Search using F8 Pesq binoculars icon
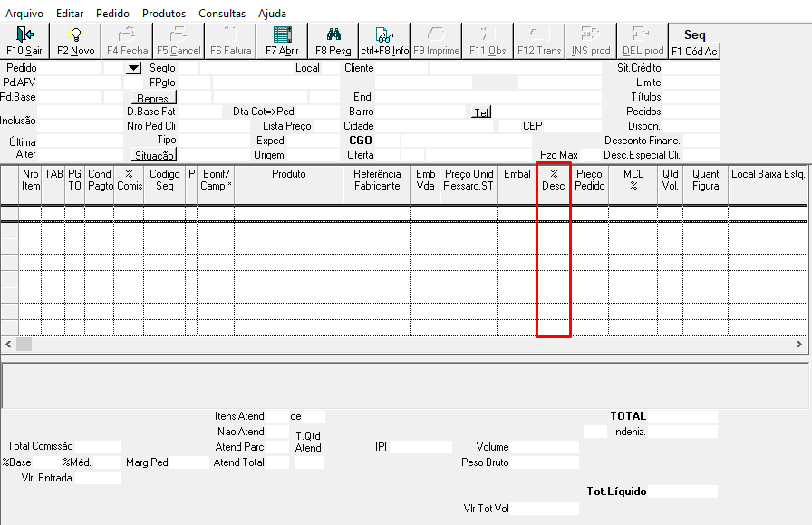 pyautogui.click(x=333, y=41)
